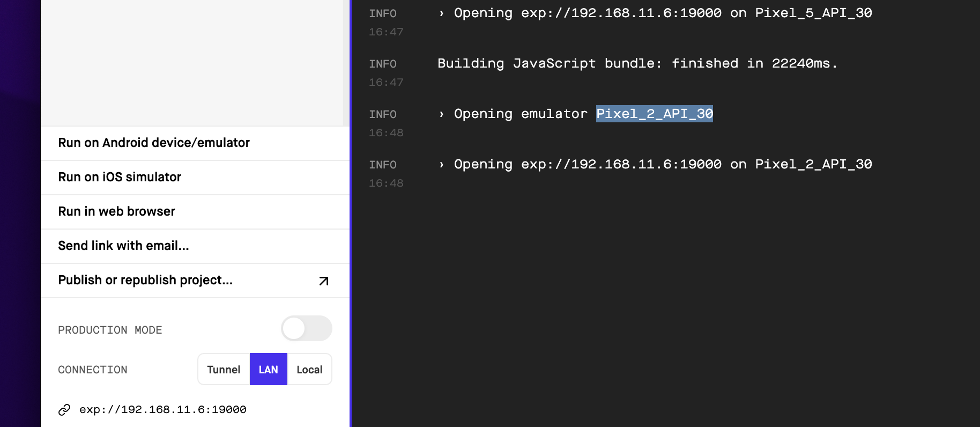Click the purple divider between sidebar and logs
The width and height of the screenshot is (980, 427).
pos(350,215)
